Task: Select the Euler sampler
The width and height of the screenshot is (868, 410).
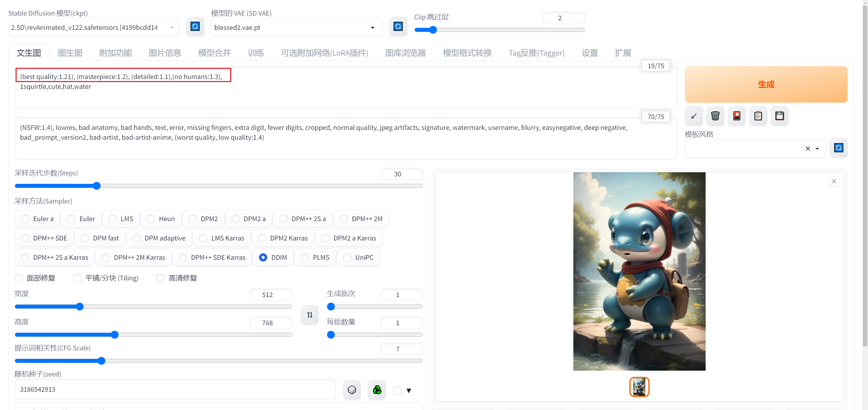Action: tap(81, 219)
